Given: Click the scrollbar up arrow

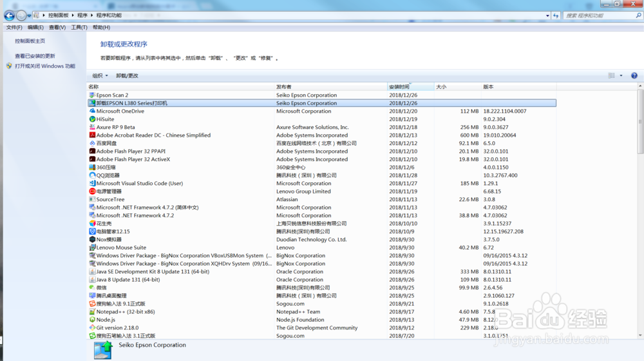Looking at the screenshot, I should pos(640,86).
